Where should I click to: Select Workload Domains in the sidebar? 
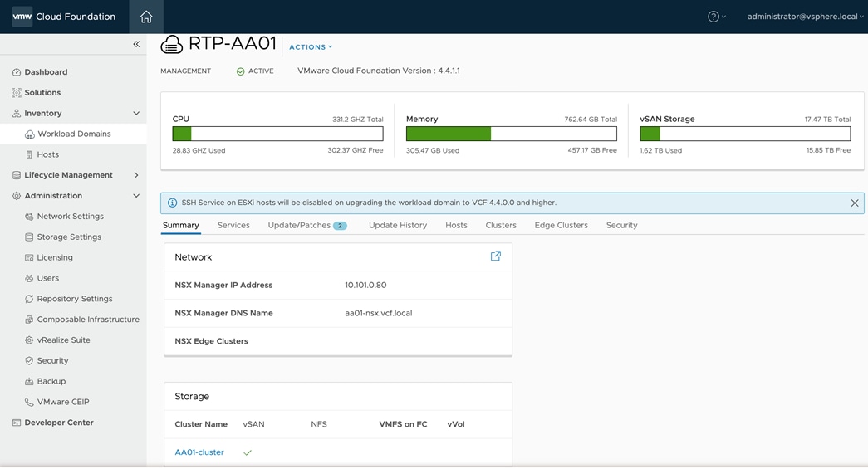74,134
